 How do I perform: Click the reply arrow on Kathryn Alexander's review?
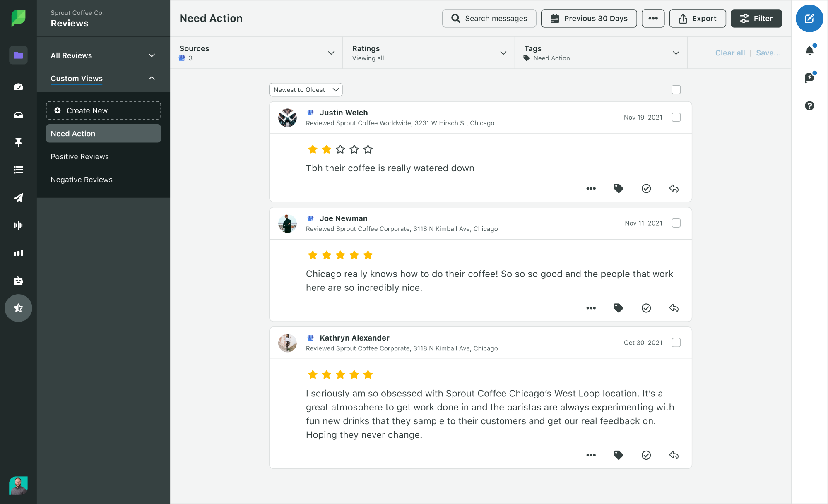click(x=674, y=455)
